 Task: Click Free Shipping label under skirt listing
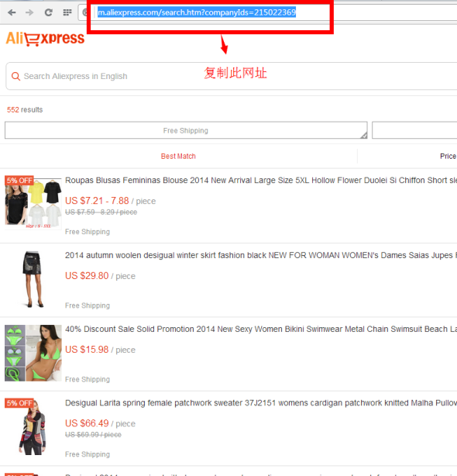pos(88,305)
